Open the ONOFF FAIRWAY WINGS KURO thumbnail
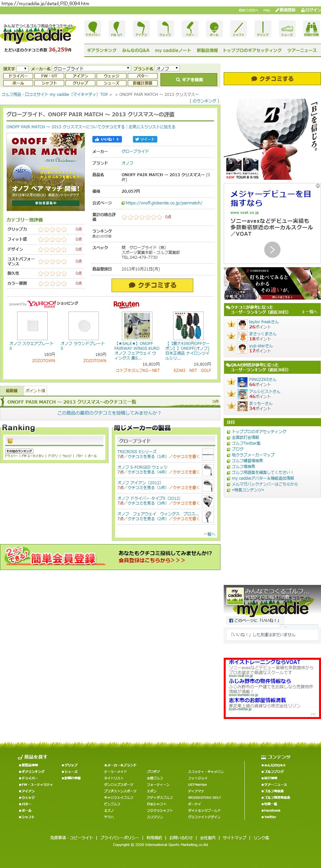 tap(137, 325)
